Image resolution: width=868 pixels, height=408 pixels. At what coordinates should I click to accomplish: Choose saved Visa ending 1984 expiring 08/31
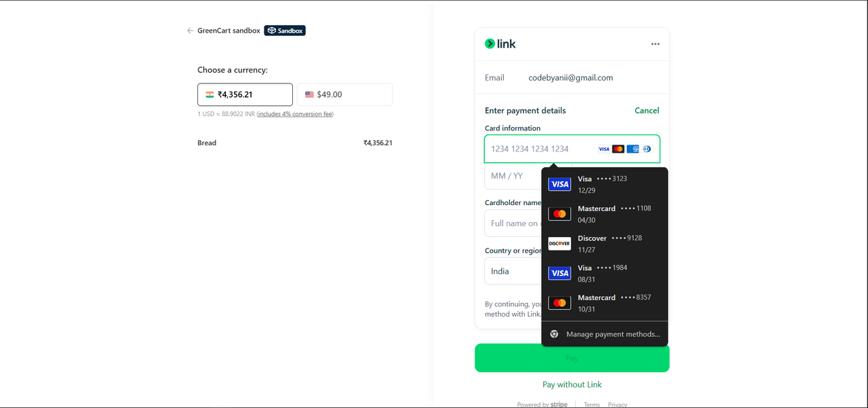tap(605, 273)
